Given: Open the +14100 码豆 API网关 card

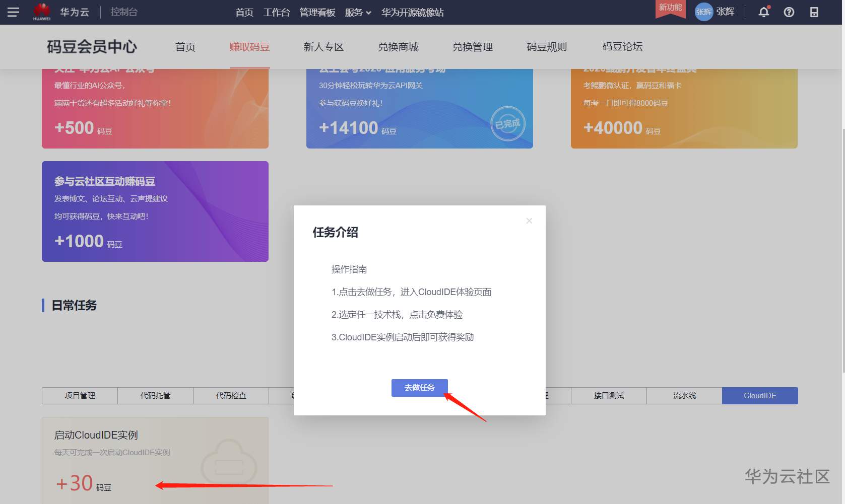Looking at the screenshot, I should [420, 108].
